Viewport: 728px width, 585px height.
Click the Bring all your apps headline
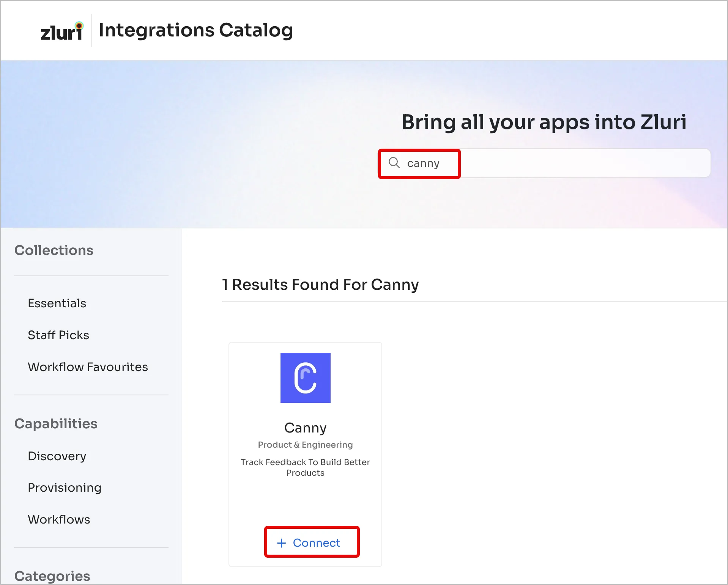click(x=544, y=122)
